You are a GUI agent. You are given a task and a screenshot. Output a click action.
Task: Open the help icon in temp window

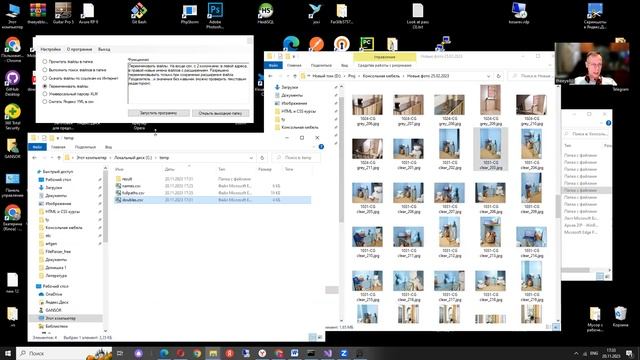coord(321,147)
